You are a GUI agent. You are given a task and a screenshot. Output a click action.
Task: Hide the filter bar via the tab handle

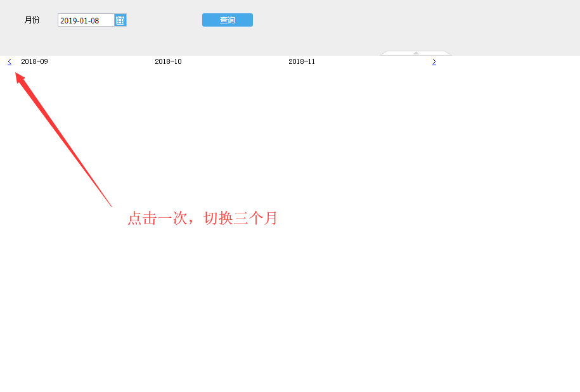(416, 53)
